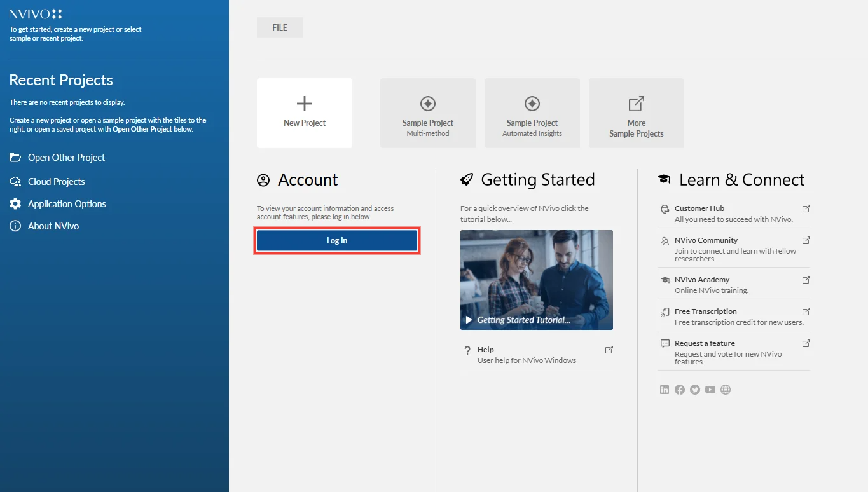Click external link icon beside Help
This screenshot has width=868, height=492.
pos(609,350)
